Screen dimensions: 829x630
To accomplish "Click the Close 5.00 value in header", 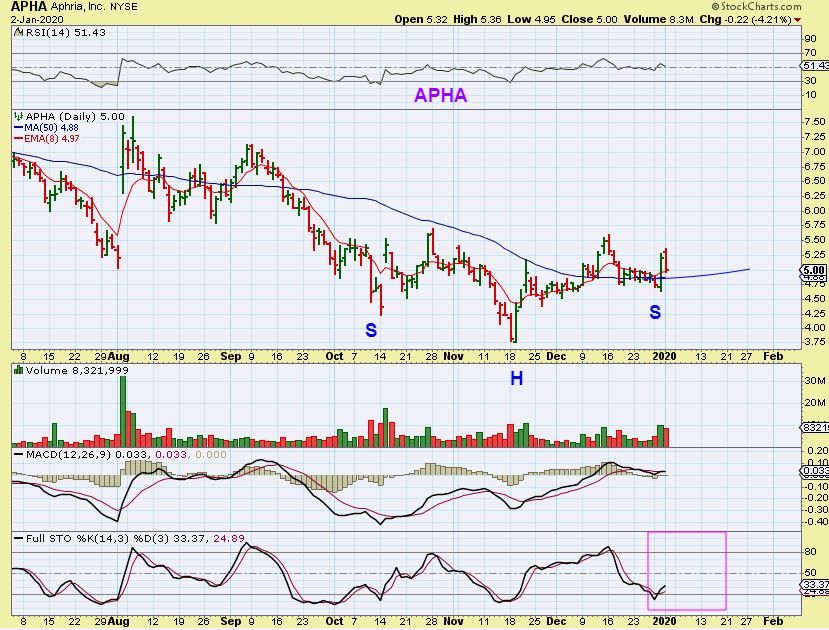I will pos(589,20).
